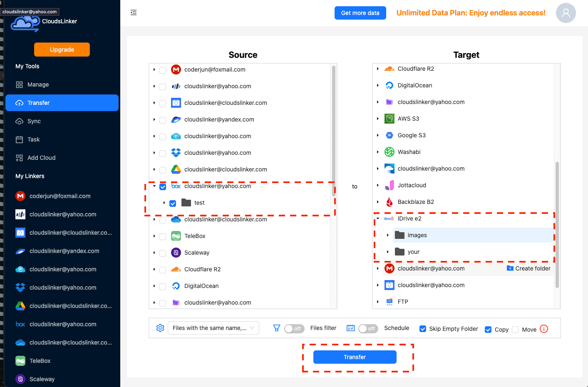Click the AWS S3 icon in Target
The width and height of the screenshot is (588, 387).
[x=390, y=119]
